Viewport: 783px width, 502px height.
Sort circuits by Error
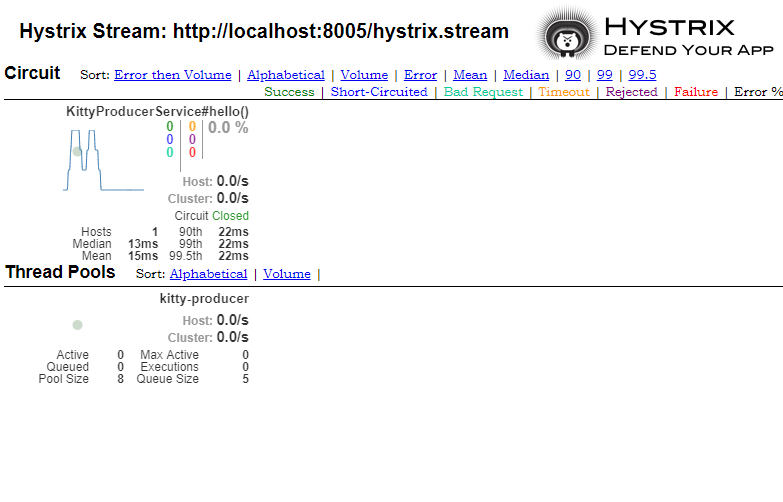click(x=420, y=75)
